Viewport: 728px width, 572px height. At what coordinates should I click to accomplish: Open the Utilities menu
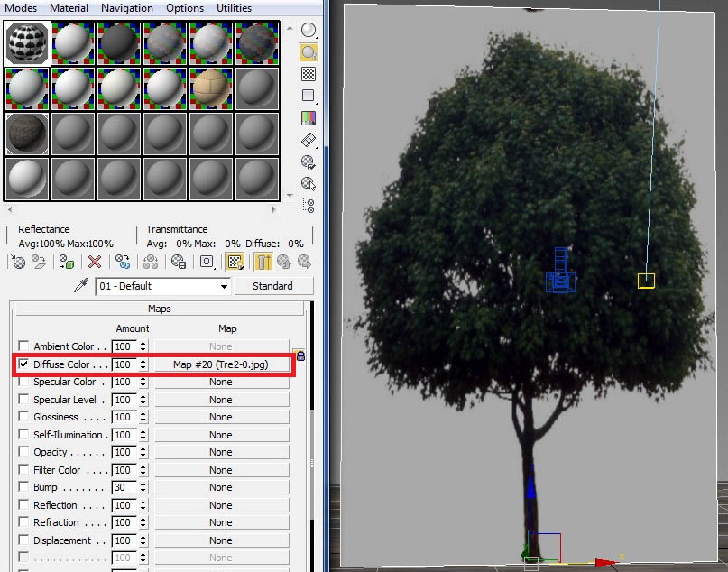point(234,8)
